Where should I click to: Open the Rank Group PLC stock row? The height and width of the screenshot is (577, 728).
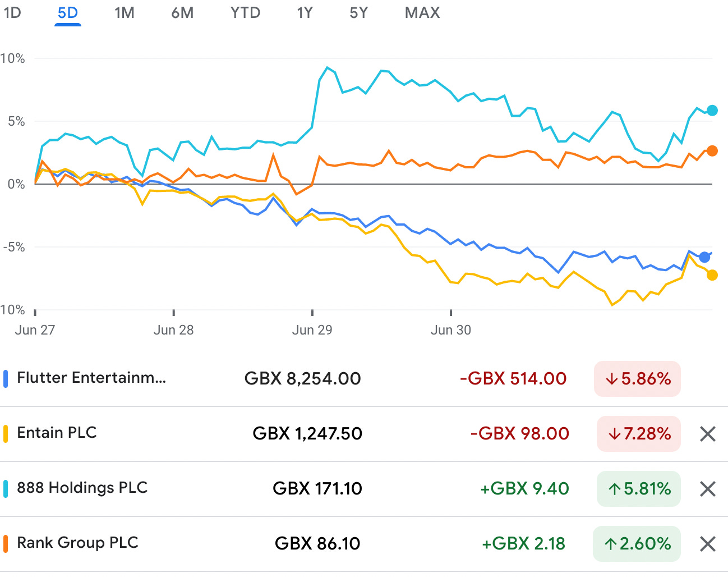tap(364, 544)
